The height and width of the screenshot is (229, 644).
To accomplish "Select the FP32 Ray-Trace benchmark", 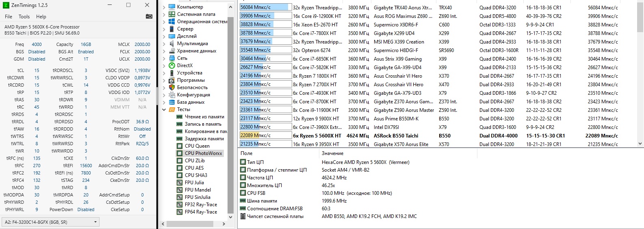I will click(x=201, y=205).
